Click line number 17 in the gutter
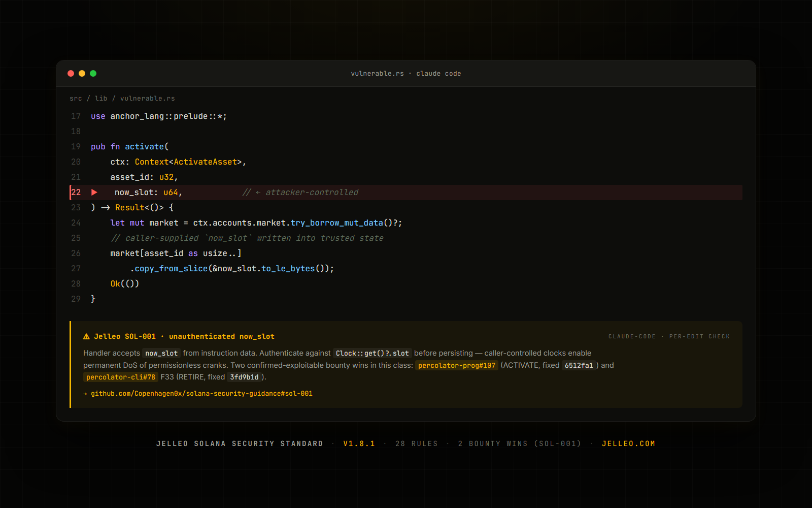812x508 pixels. pos(76,116)
